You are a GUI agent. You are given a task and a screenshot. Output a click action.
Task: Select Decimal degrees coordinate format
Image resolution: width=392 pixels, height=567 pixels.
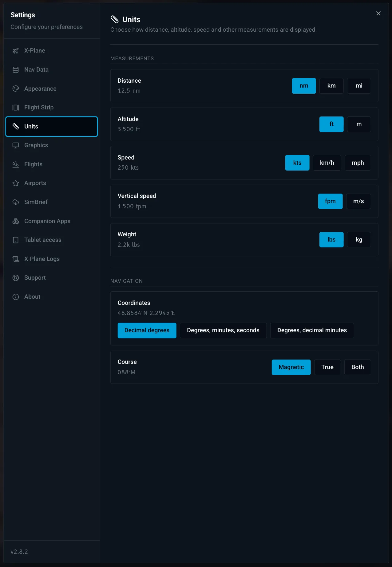click(x=147, y=330)
